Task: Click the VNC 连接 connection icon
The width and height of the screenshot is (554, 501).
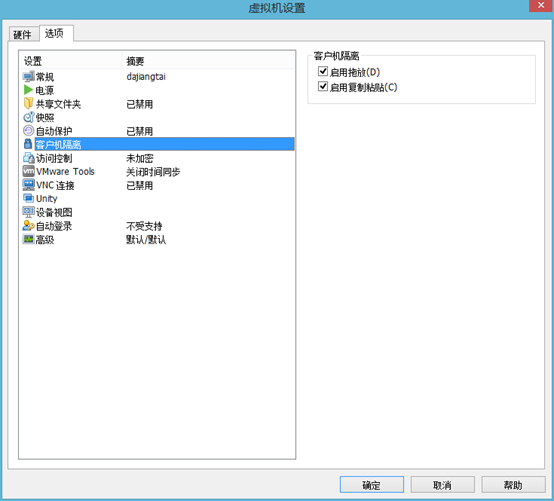Action: 28,185
